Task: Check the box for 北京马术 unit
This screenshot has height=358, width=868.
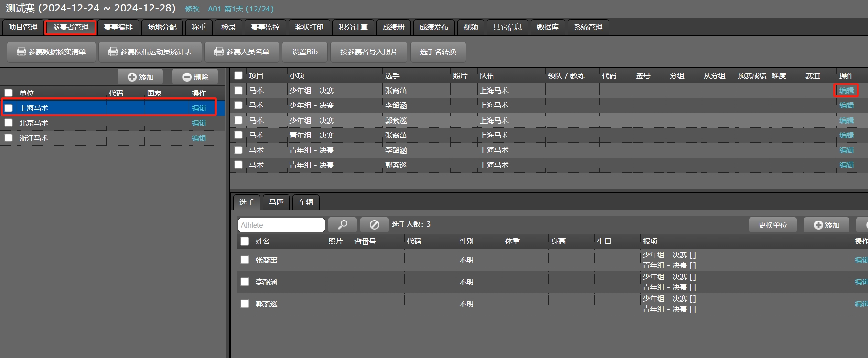Action: pyautogui.click(x=9, y=123)
